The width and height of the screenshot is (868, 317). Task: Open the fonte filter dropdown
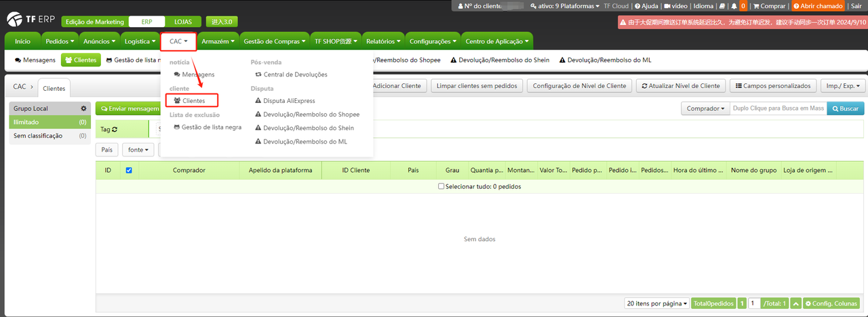click(x=138, y=150)
